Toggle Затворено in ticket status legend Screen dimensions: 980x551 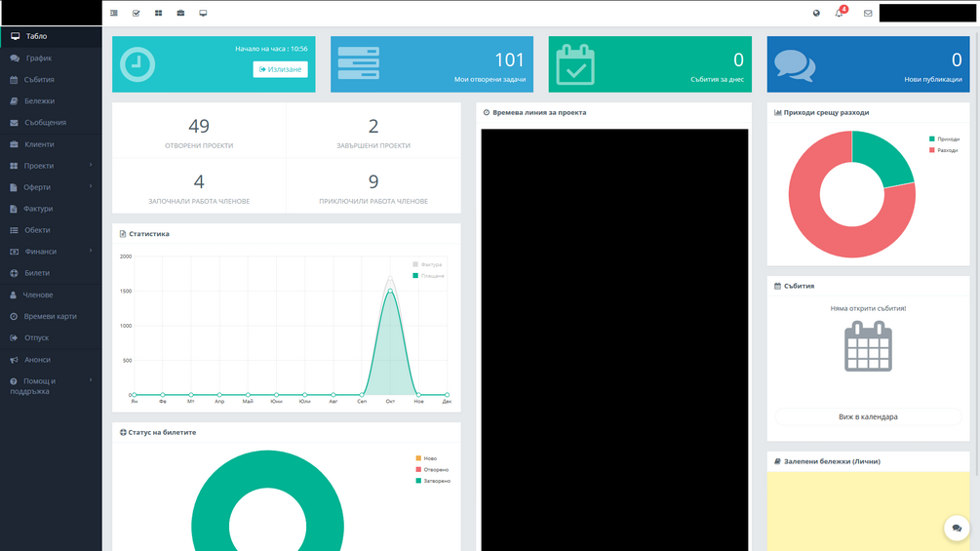point(433,481)
